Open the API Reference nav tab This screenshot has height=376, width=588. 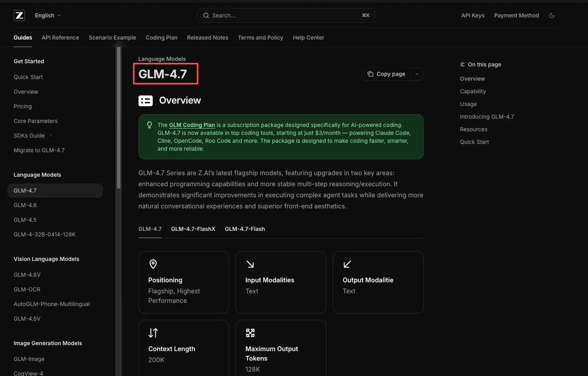coord(60,38)
